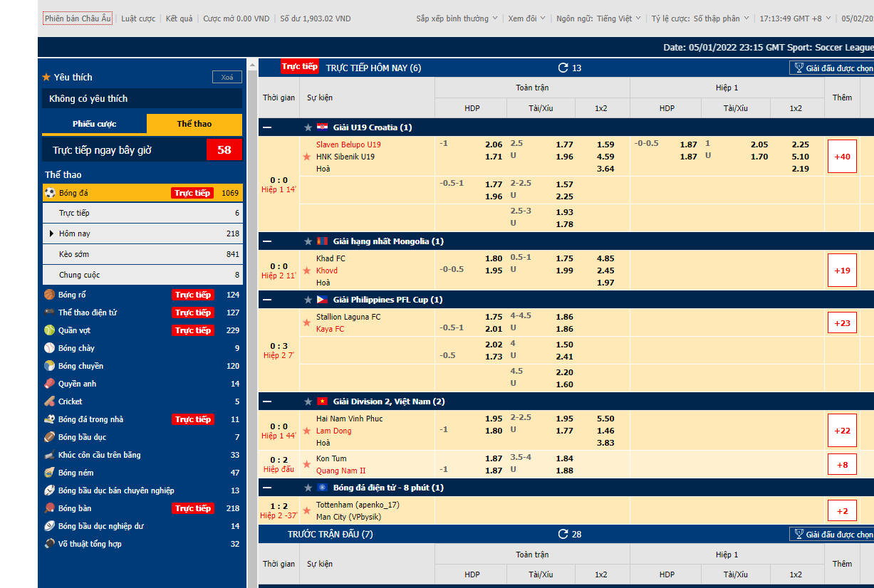Click the basketball icon beside Bóng rổ
The width and height of the screenshot is (874, 588).
click(x=49, y=295)
